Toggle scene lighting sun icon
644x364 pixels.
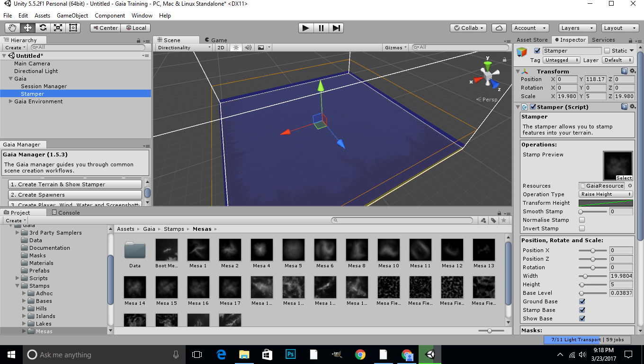[235, 47]
